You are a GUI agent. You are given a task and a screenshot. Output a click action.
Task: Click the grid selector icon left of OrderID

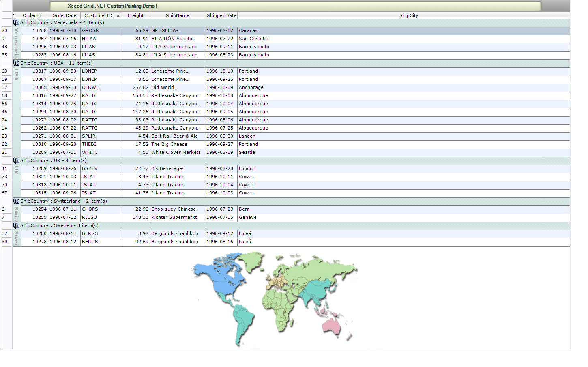14,15
